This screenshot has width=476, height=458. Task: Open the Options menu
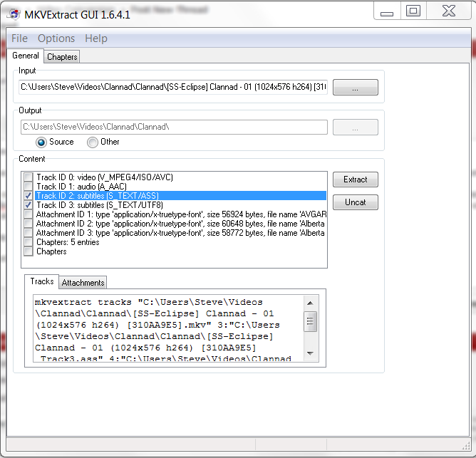56,38
